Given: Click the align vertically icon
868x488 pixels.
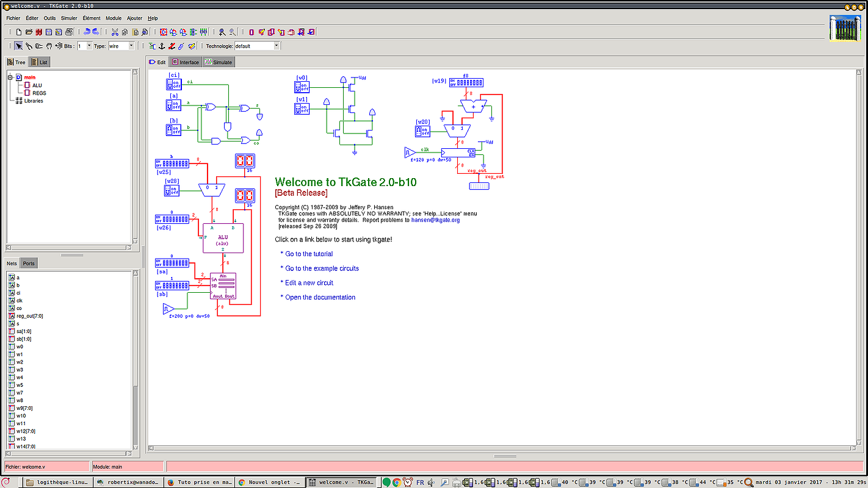Looking at the screenshot, I should [x=203, y=32].
